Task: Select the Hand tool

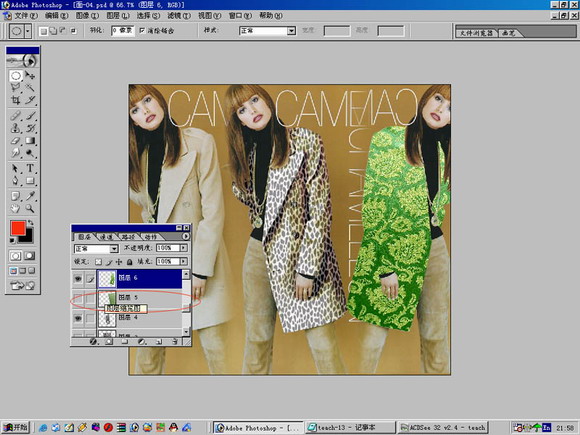Action: click(x=16, y=208)
